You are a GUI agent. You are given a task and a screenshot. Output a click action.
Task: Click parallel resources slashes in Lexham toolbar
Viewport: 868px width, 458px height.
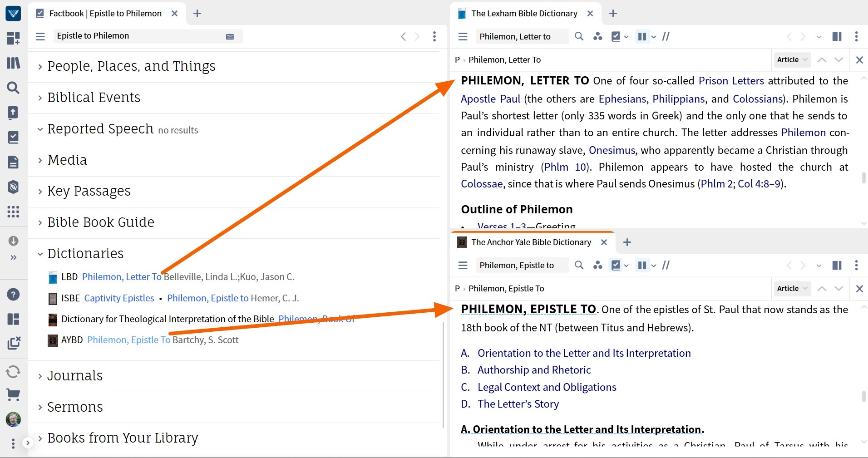[666, 36]
